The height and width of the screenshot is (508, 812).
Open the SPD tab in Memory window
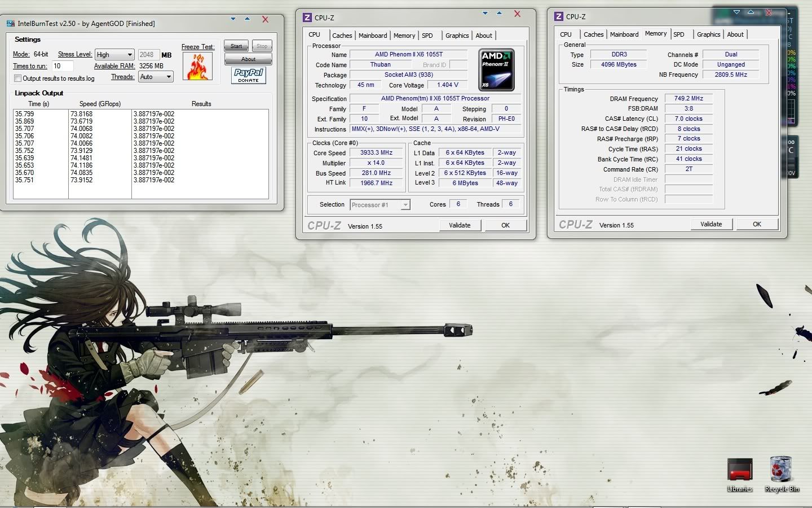679,34
